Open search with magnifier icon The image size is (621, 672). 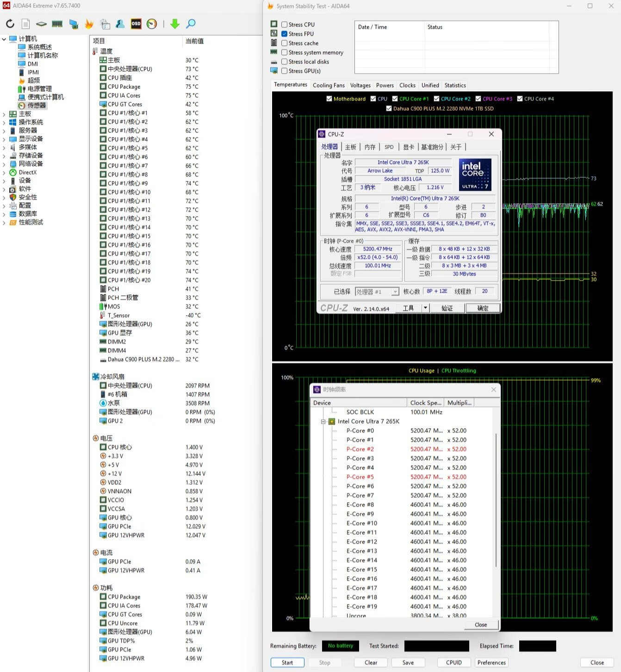[191, 24]
